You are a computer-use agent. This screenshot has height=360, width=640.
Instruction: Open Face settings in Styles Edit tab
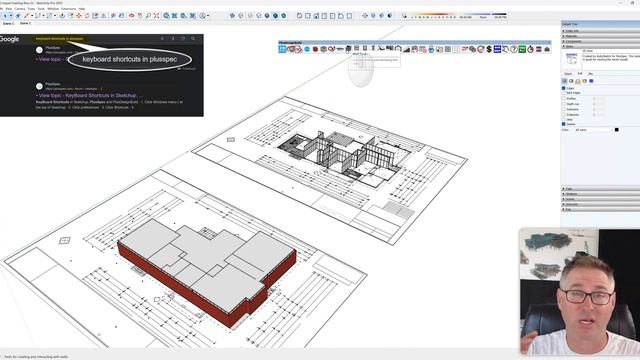coord(571,81)
